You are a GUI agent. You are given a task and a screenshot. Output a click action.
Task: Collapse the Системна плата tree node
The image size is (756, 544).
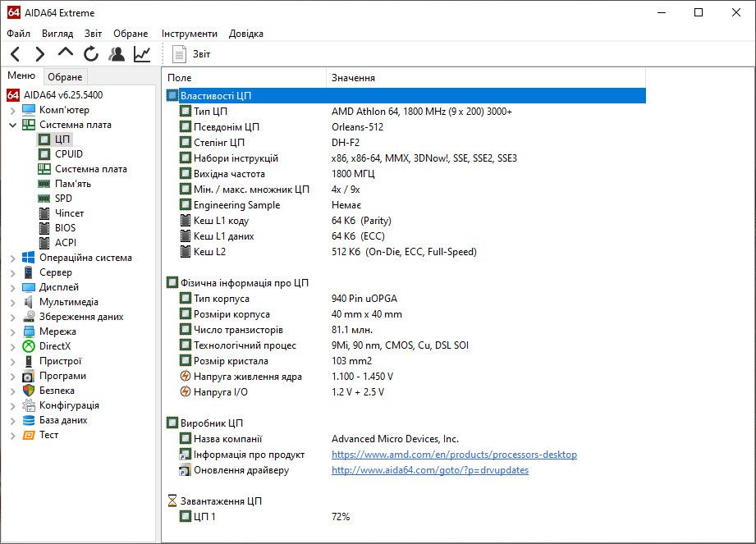(13, 125)
